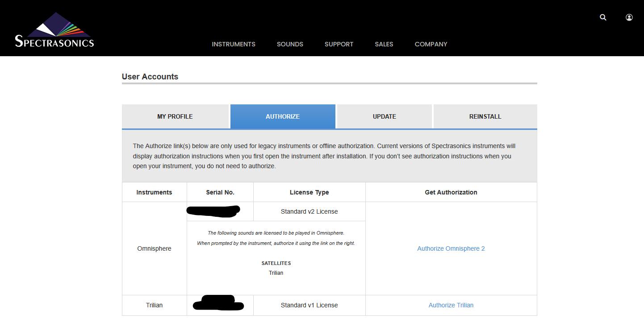The image size is (644, 335).
Task: Click the Get Authorization column header
Action: click(x=451, y=192)
